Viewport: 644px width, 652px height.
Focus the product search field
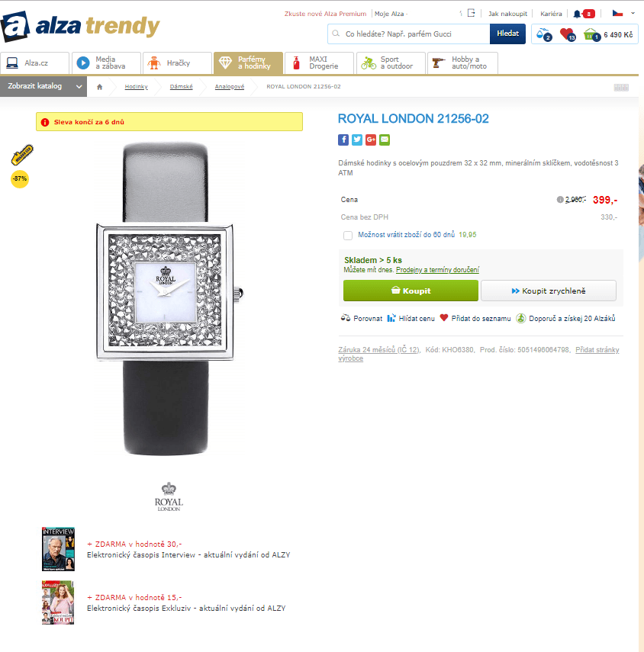click(x=409, y=34)
